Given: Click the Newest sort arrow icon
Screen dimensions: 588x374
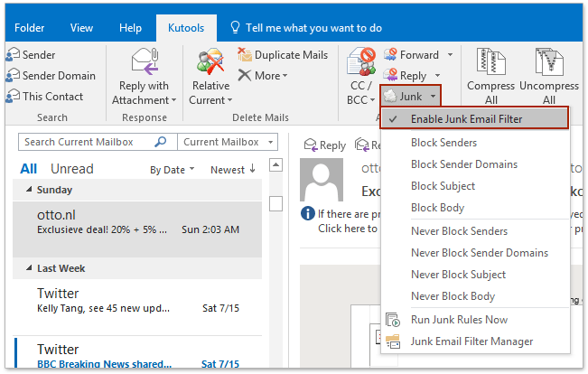Looking at the screenshot, I should click(x=253, y=169).
